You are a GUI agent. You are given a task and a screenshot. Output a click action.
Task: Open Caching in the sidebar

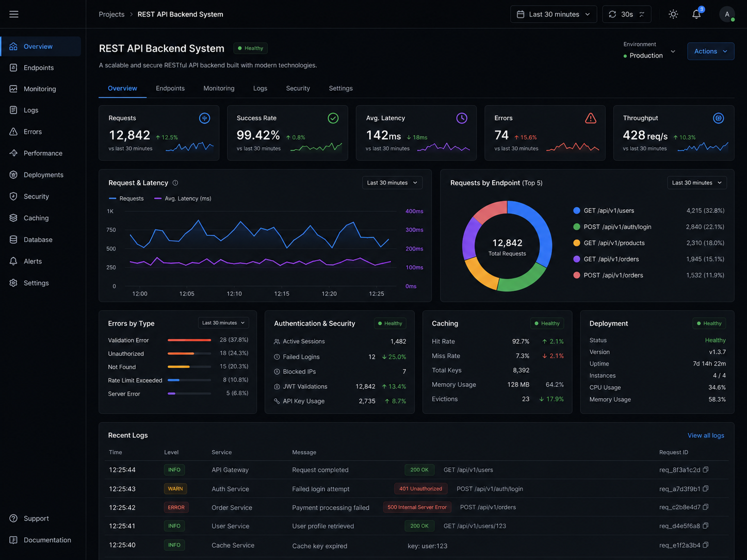(x=36, y=219)
